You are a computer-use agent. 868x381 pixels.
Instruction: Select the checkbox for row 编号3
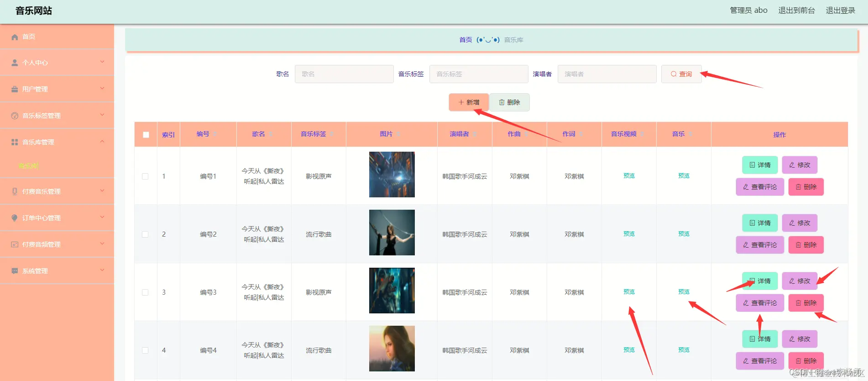coord(145,292)
